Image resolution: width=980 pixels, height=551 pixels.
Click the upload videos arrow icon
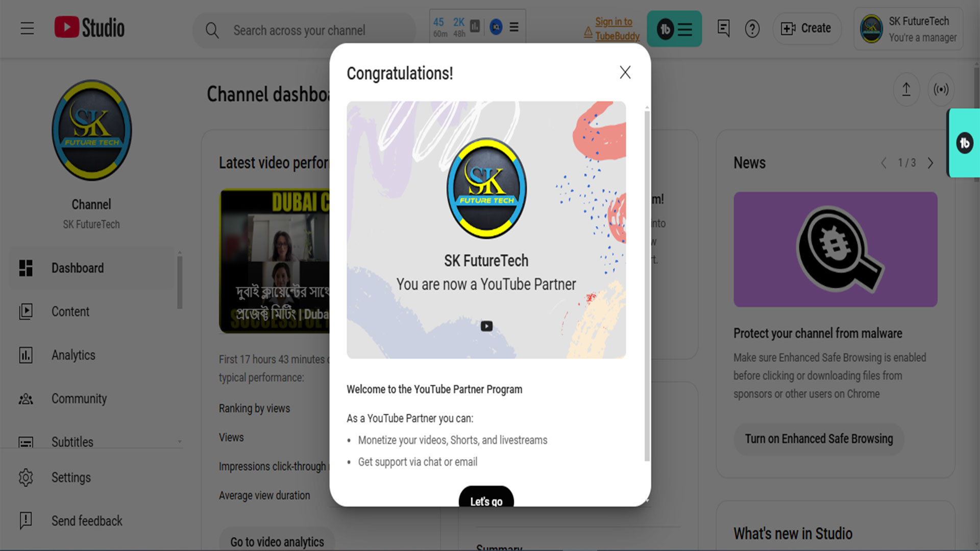(x=906, y=90)
